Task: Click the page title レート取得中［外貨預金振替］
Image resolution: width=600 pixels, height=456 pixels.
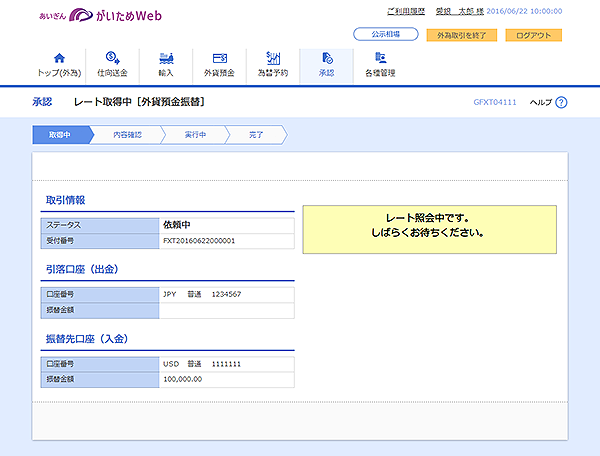Action: pos(140,102)
